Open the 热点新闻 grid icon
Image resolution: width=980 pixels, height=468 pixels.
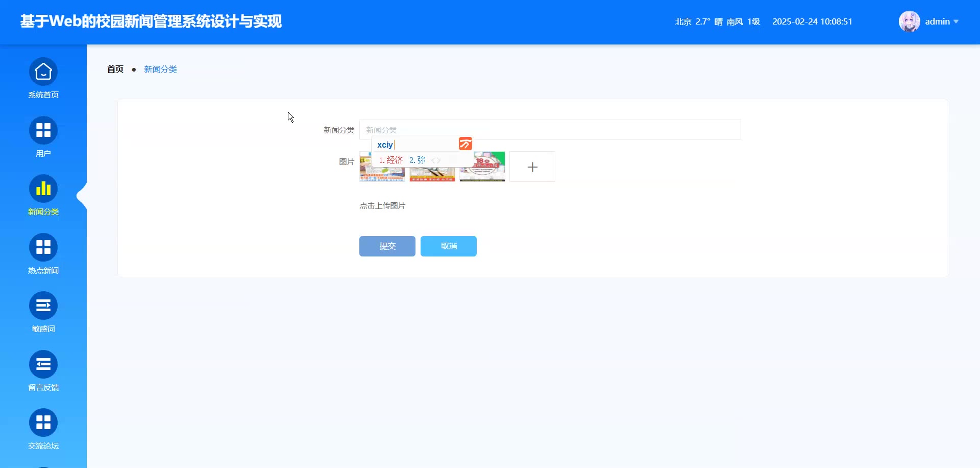(43, 247)
